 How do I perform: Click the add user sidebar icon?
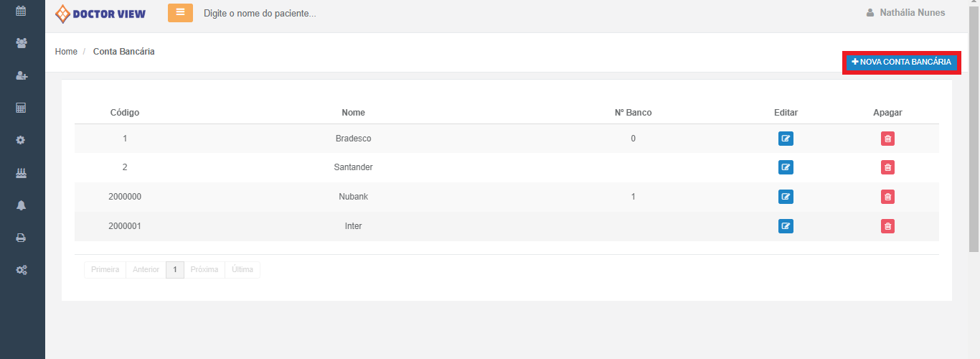coord(21,75)
